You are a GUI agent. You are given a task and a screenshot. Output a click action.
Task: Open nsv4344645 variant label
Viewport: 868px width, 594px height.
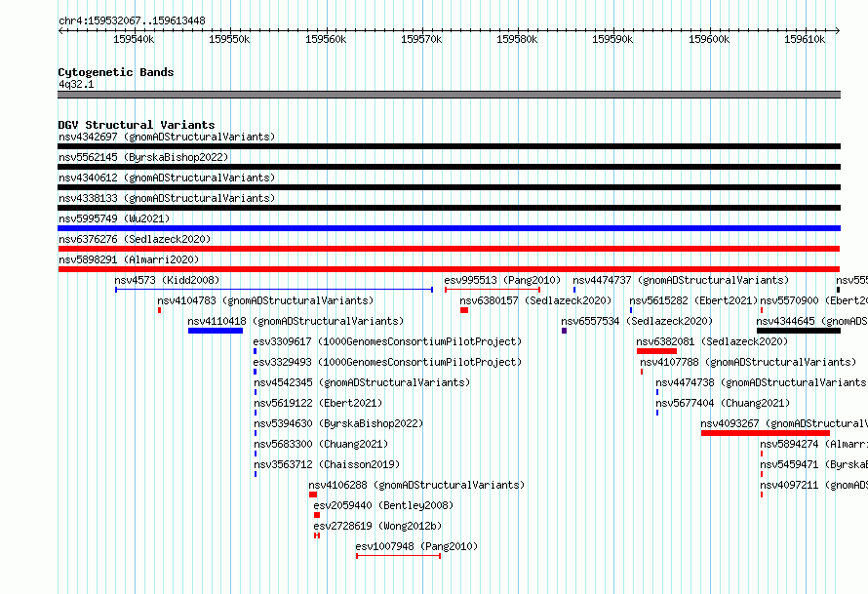pyautogui.click(x=812, y=321)
